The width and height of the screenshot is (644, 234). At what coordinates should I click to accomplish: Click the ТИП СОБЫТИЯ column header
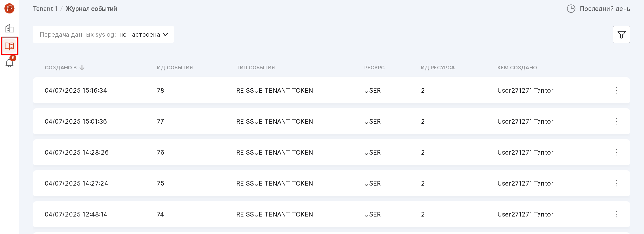[x=255, y=68]
